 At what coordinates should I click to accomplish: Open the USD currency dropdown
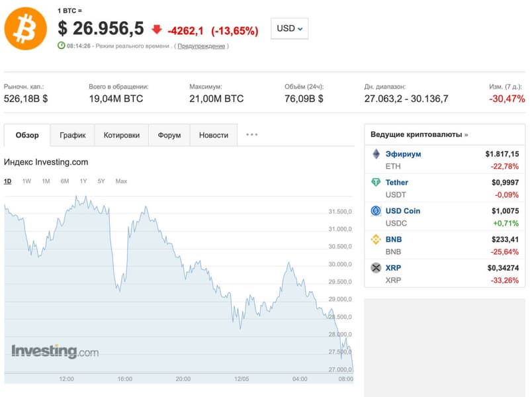[x=289, y=28]
